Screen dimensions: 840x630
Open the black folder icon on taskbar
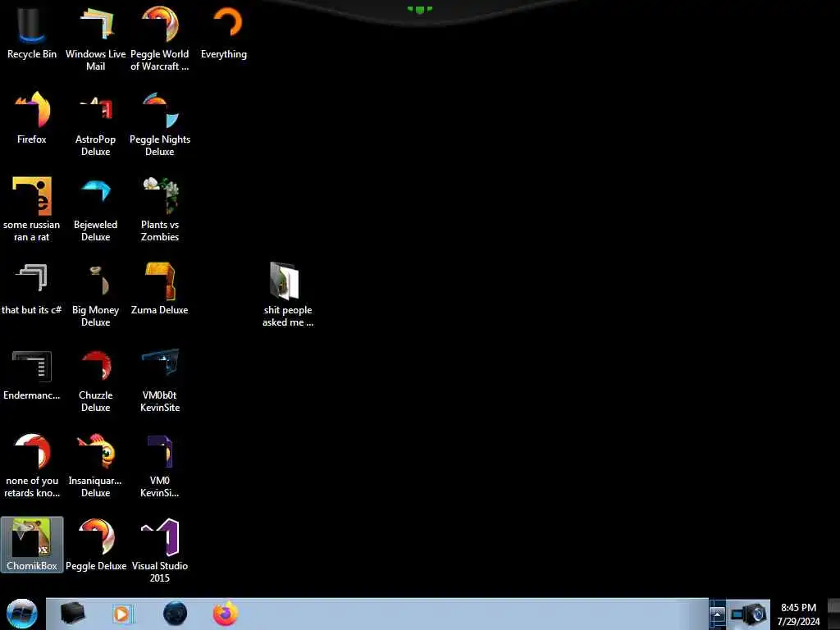pyautogui.click(x=72, y=614)
